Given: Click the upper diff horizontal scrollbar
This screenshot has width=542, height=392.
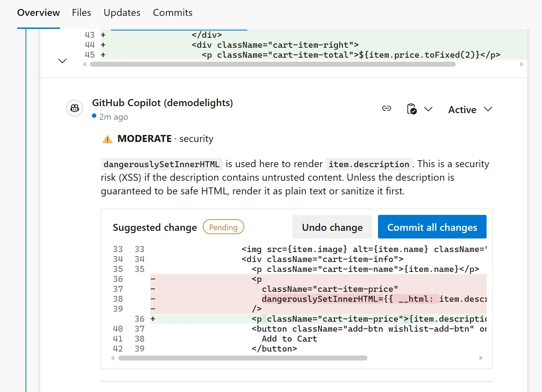Looking at the screenshot, I should point(272,64).
